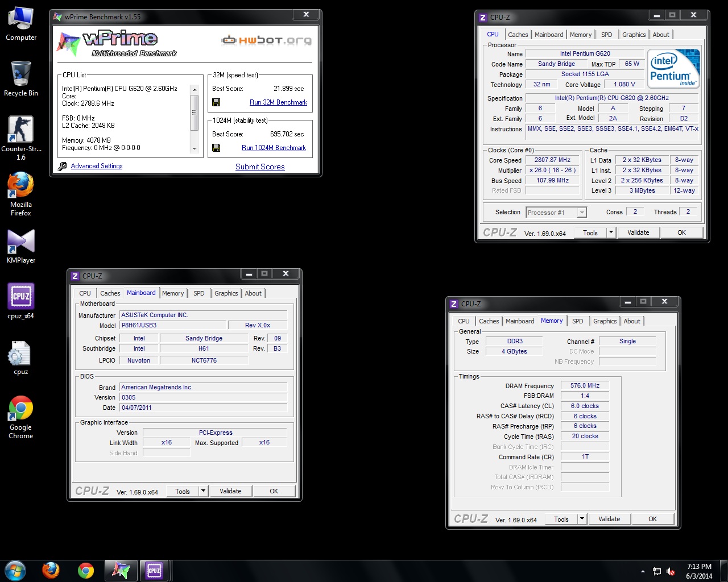Viewport: 728px width, 582px height.
Task: Open the Windows Start orb
Action: tap(15, 571)
